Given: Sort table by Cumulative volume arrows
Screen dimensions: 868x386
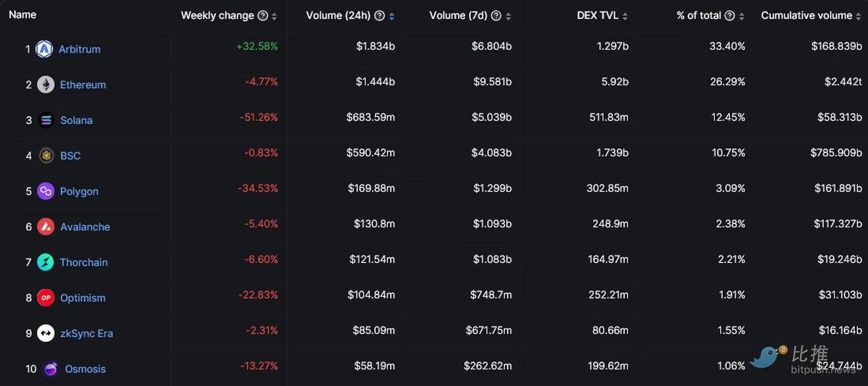Looking at the screenshot, I should (858, 17).
